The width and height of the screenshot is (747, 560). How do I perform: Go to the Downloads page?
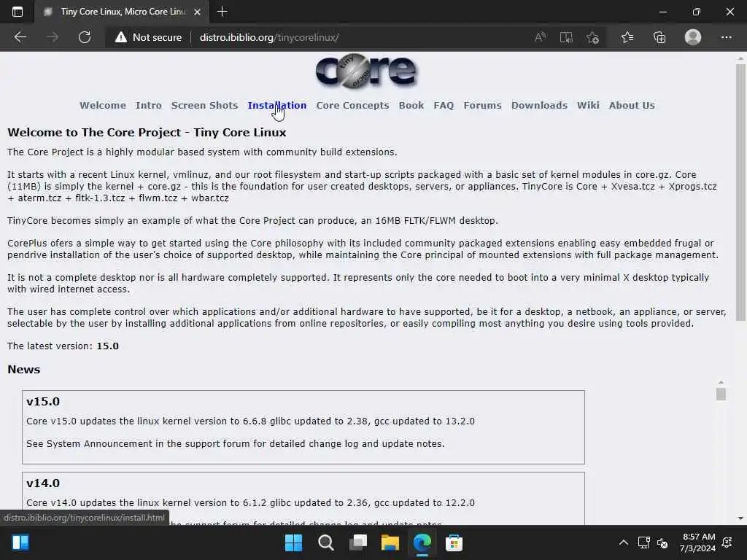coord(539,105)
